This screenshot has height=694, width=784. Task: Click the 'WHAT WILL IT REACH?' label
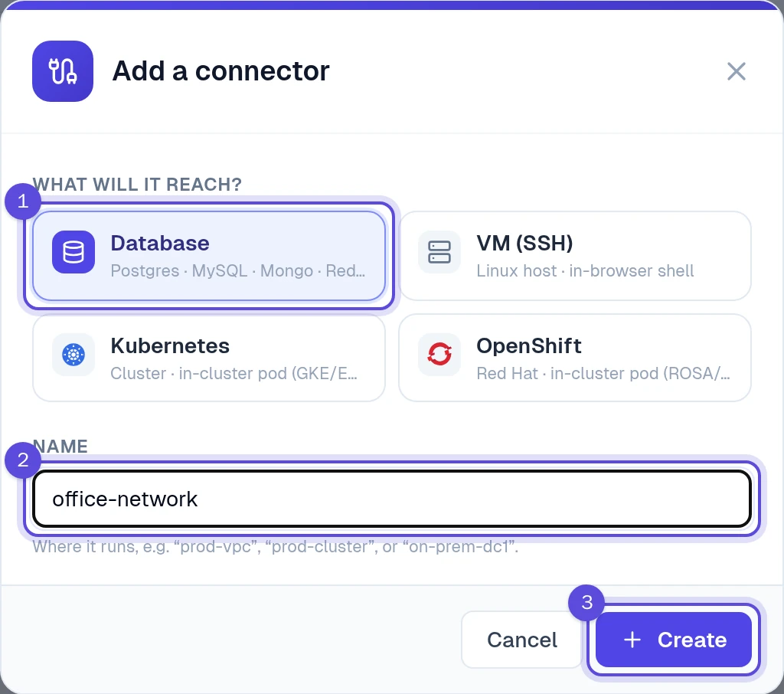pyautogui.click(x=137, y=184)
